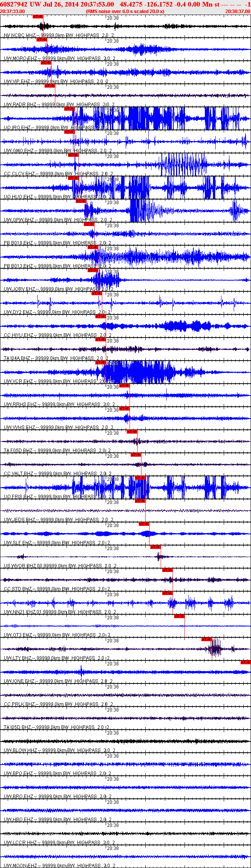Viewport: 251px width, 868px height.
Task: Click the red pick marker above the DY2 trace
Action: pyautogui.click(x=96, y=293)
